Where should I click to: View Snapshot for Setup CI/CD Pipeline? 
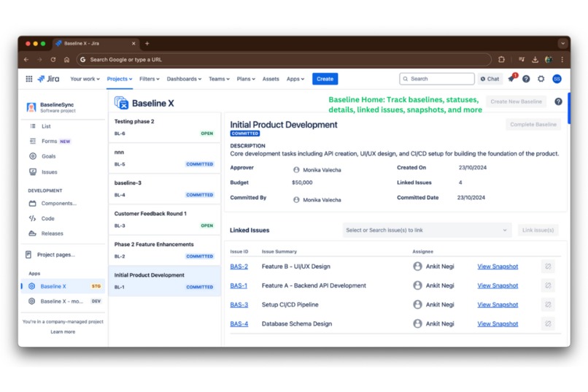(498, 304)
